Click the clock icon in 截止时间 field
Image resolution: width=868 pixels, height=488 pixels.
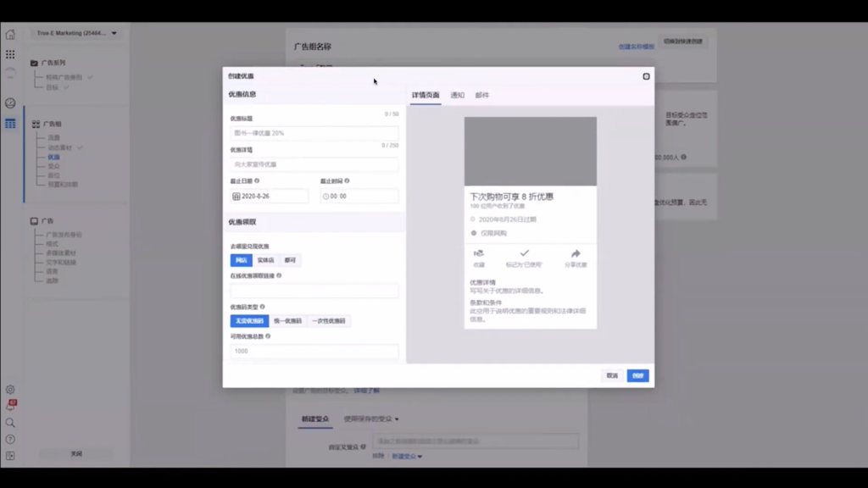click(x=325, y=196)
